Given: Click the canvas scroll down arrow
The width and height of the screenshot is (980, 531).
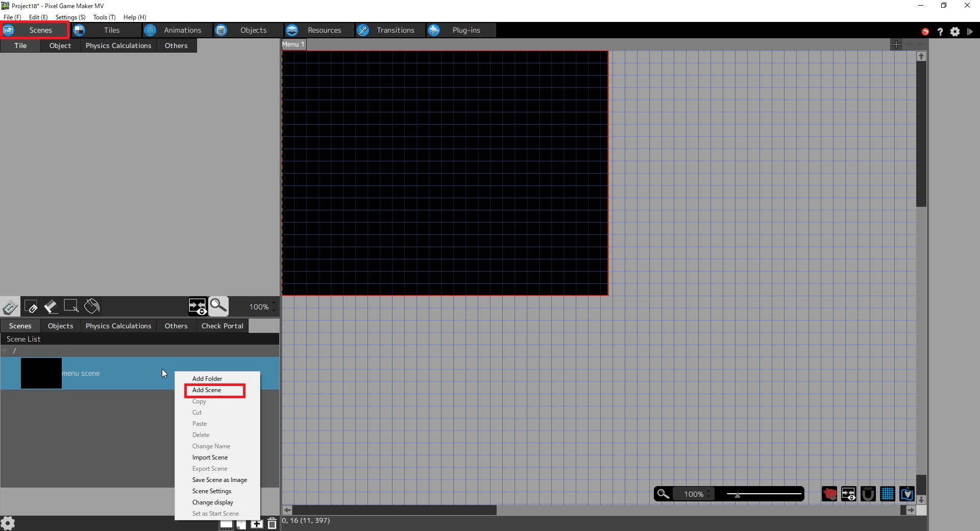Looking at the screenshot, I should point(921,500).
